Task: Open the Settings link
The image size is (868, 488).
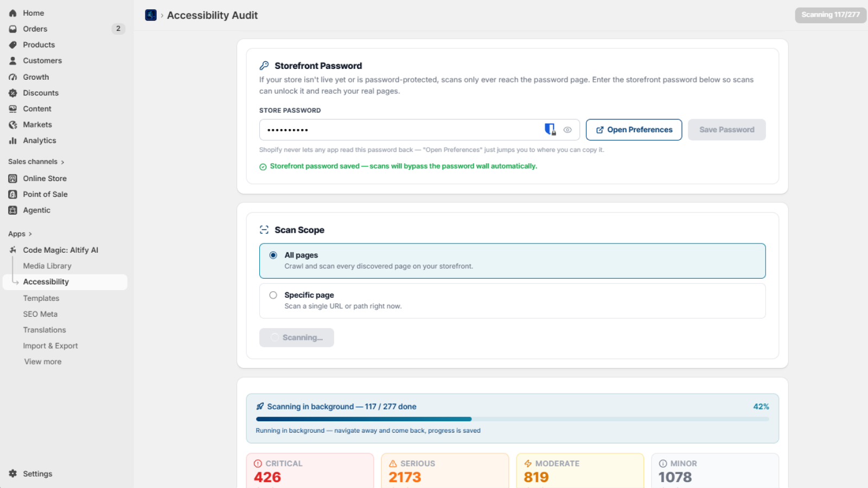Action: click(x=37, y=473)
